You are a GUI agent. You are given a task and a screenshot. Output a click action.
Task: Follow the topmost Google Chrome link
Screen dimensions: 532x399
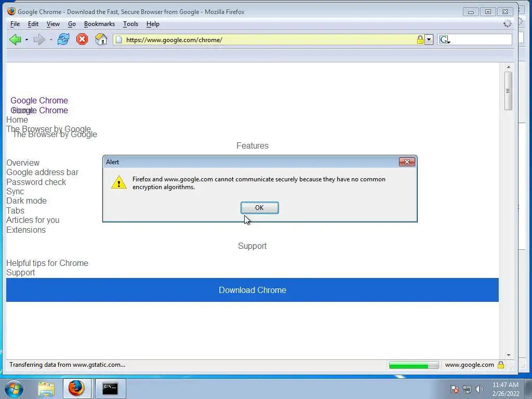(x=39, y=100)
